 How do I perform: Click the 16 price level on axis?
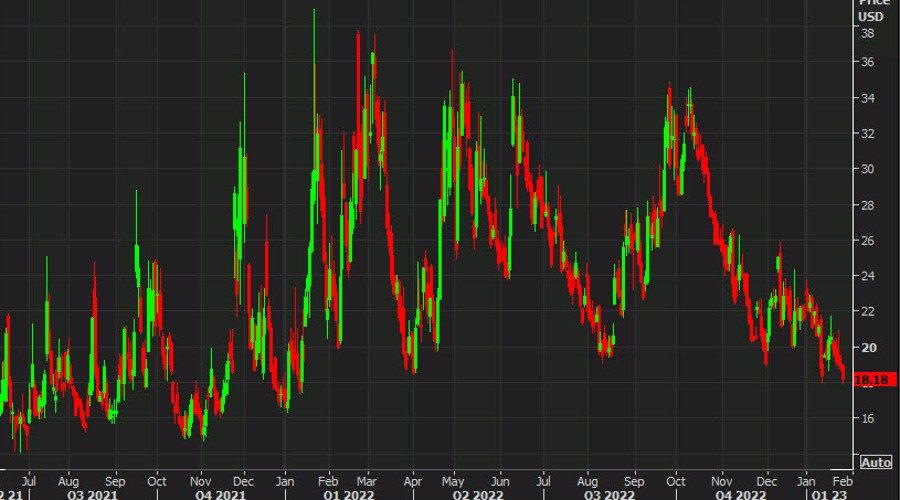click(868, 418)
